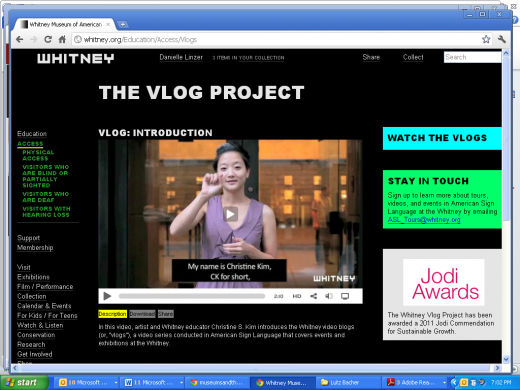Click the system tray expand arrow
Viewport: 520px width, 390px height.
[453, 382]
